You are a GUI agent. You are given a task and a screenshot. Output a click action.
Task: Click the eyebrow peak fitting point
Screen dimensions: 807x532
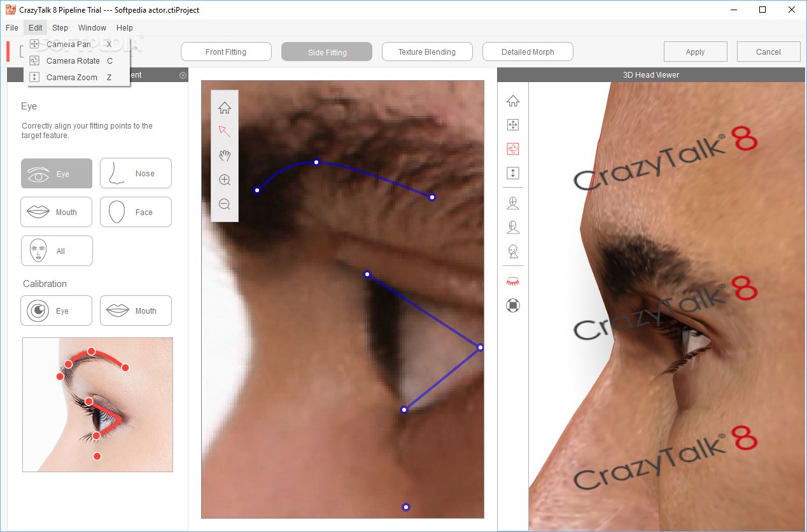pyautogui.click(x=316, y=162)
